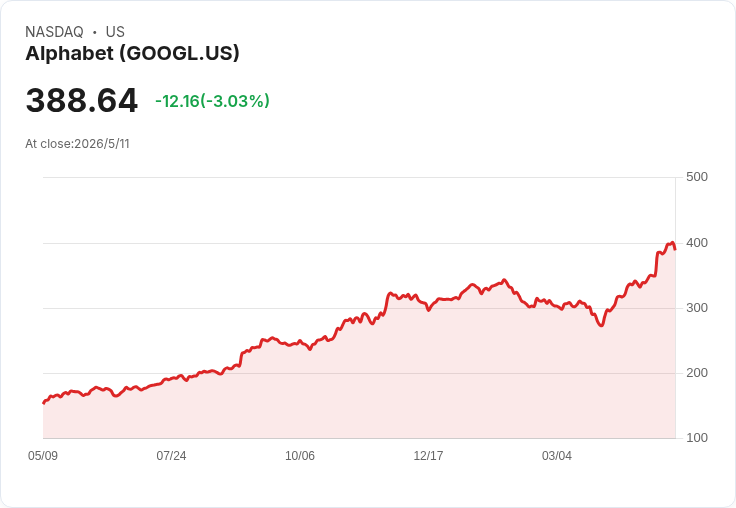Click the 500 y-axis price label
Screen dimensions: 736x508
(x=697, y=177)
